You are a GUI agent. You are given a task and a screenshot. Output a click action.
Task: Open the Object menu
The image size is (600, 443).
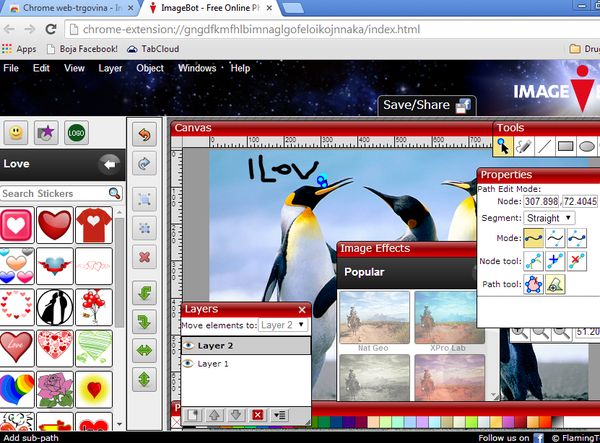pyautogui.click(x=150, y=69)
